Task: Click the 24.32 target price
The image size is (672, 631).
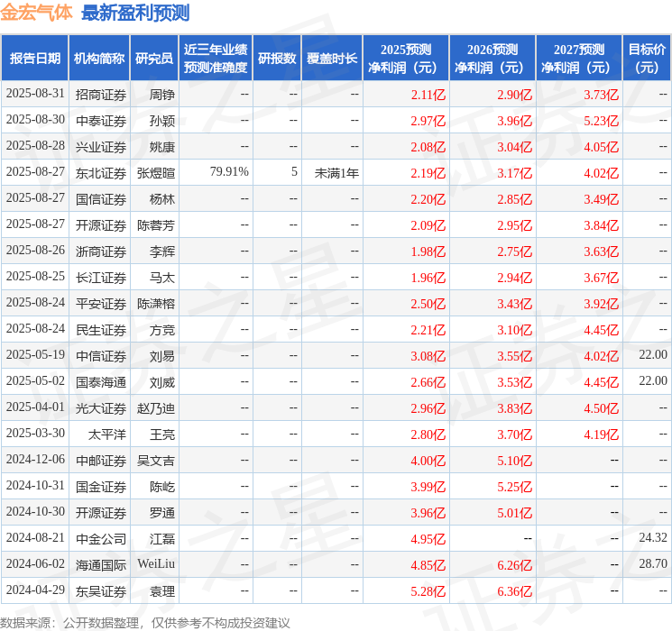Action: click(653, 537)
